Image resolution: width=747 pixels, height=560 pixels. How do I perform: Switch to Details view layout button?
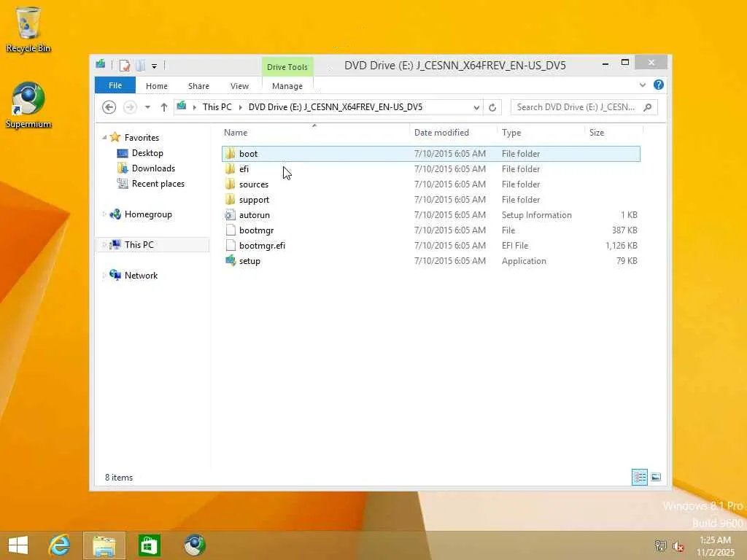pos(639,477)
